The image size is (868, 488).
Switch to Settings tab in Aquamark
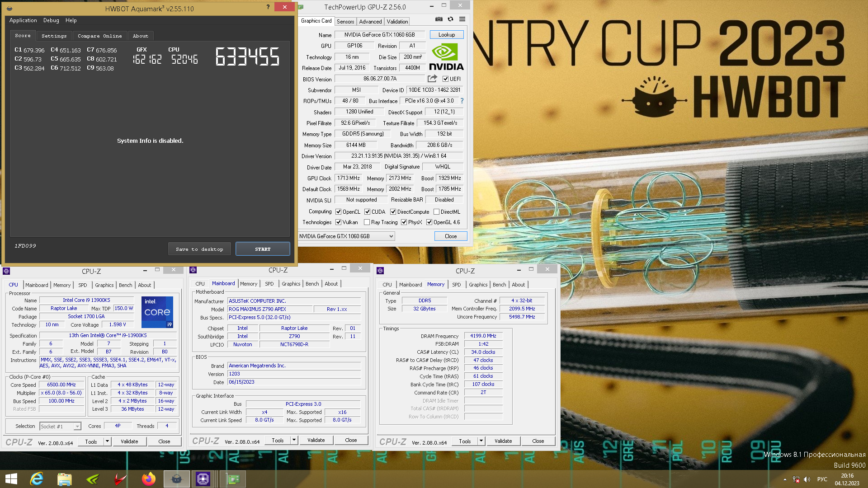click(54, 36)
